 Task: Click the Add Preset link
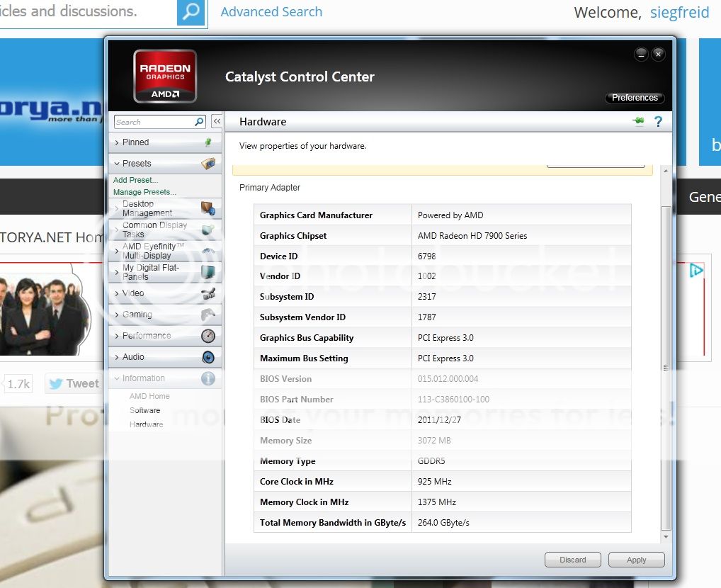(x=135, y=180)
